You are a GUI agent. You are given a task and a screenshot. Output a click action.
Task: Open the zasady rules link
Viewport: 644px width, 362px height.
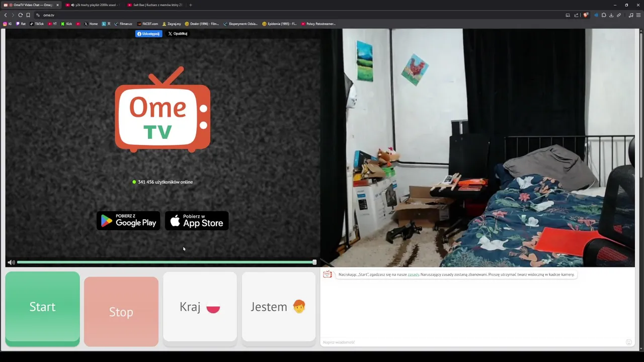click(413, 275)
